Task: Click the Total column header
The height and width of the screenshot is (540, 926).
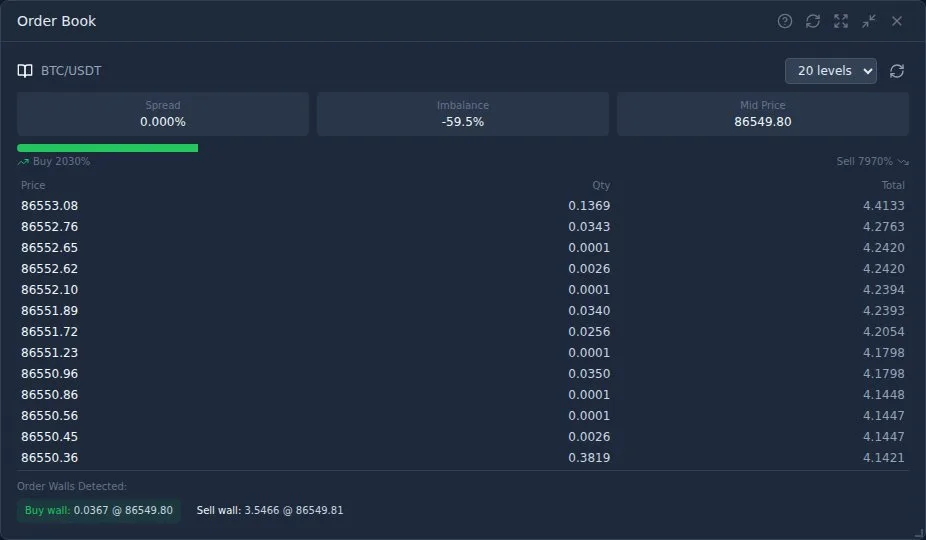Action: [893, 186]
